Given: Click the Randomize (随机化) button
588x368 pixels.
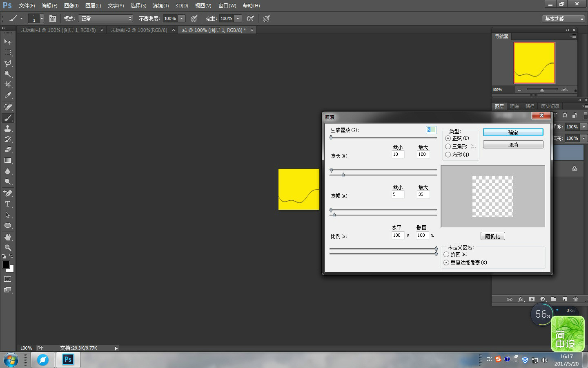Looking at the screenshot, I should click(x=493, y=236).
